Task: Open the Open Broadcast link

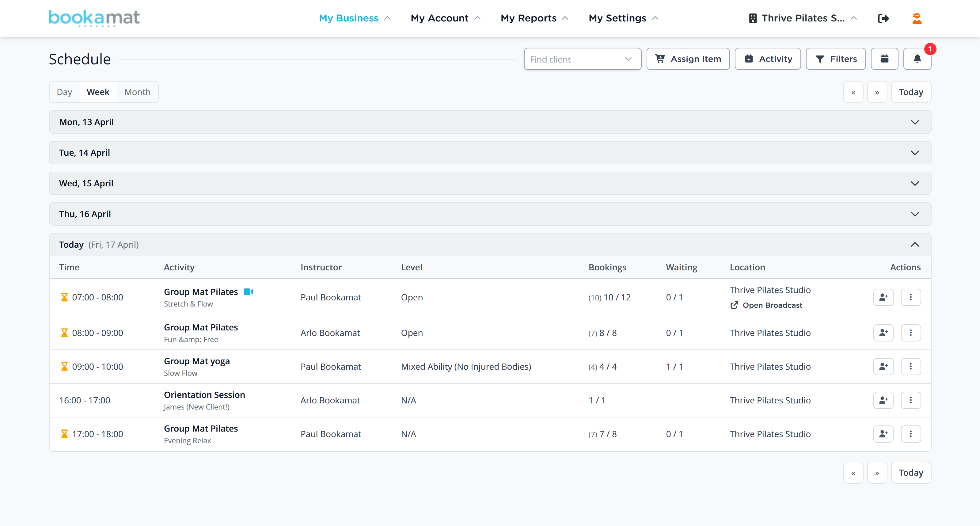Action: tap(767, 305)
